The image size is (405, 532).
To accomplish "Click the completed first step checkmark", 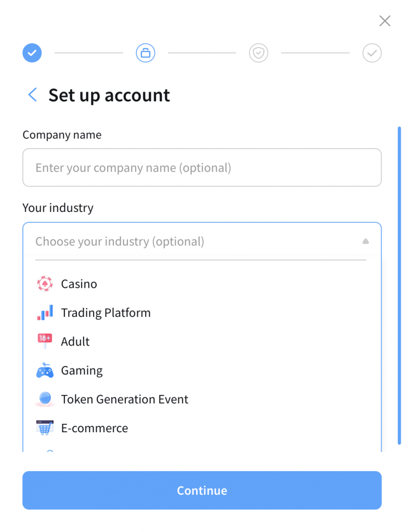I will click(x=32, y=52).
